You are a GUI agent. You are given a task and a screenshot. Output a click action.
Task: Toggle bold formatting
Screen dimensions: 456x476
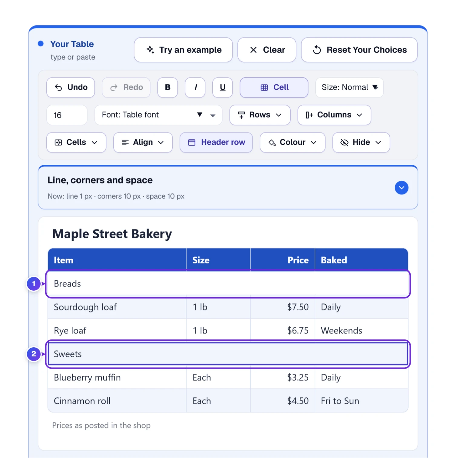pos(167,88)
